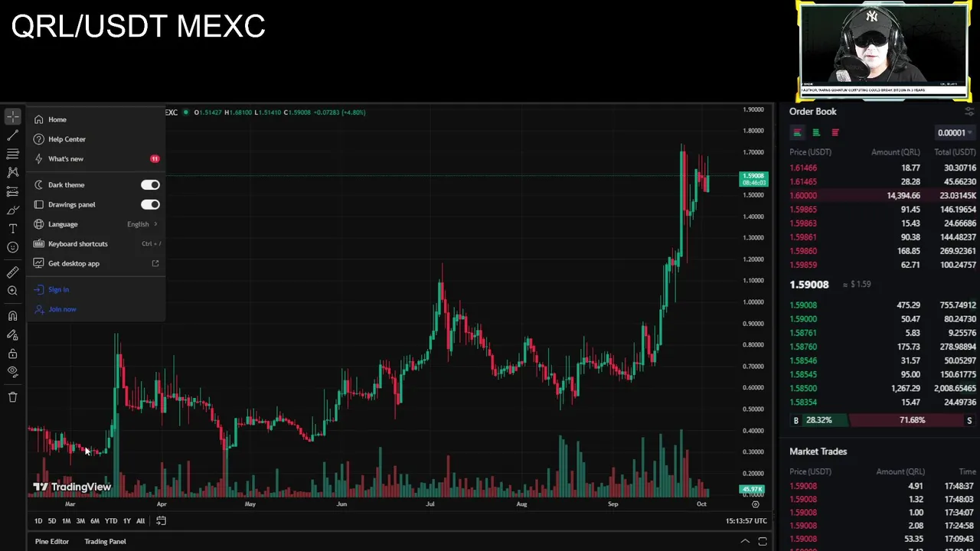
Task: Click the Join now link
Action: (62, 309)
